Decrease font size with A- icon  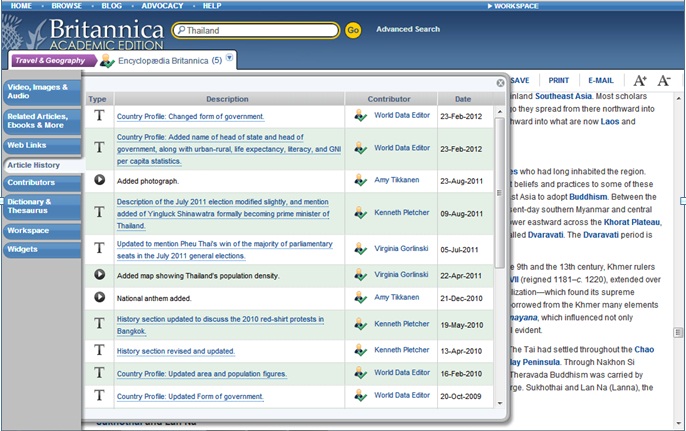(x=664, y=81)
